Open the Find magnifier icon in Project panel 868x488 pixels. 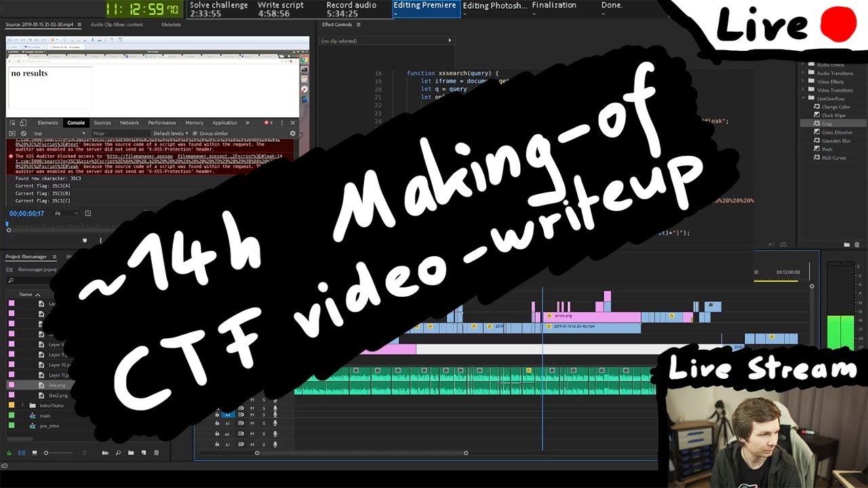118,452
